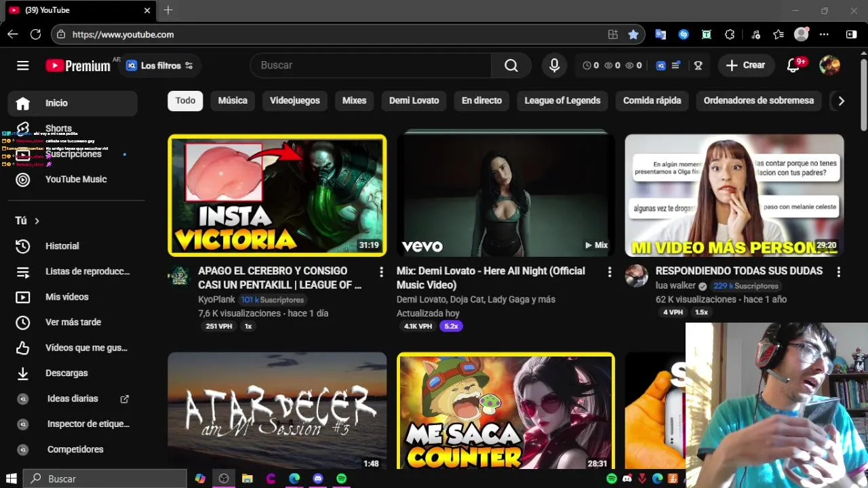868x488 pixels.
Task: Show more filter chips with right arrow
Action: coord(841,101)
